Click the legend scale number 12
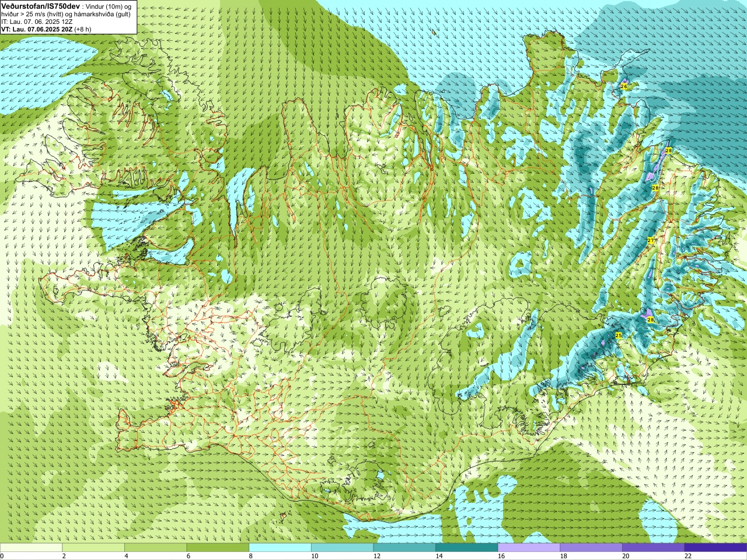 tap(377, 556)
